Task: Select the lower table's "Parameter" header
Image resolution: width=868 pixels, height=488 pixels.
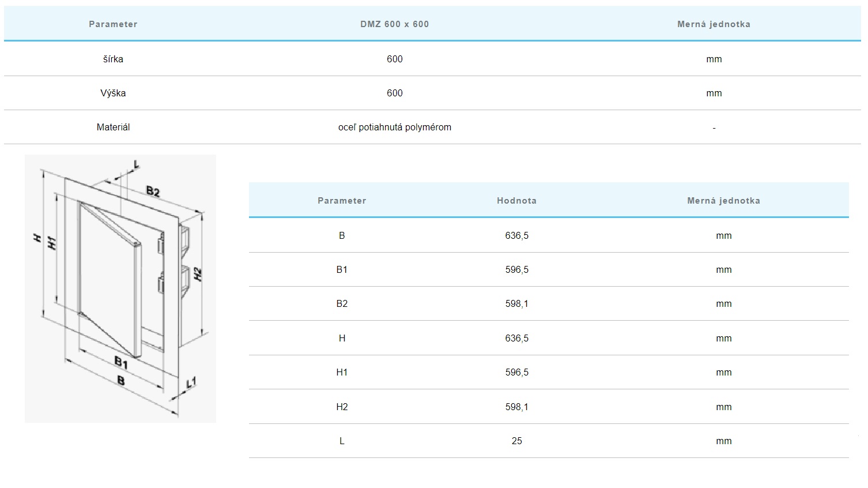Action: (342, 201)
